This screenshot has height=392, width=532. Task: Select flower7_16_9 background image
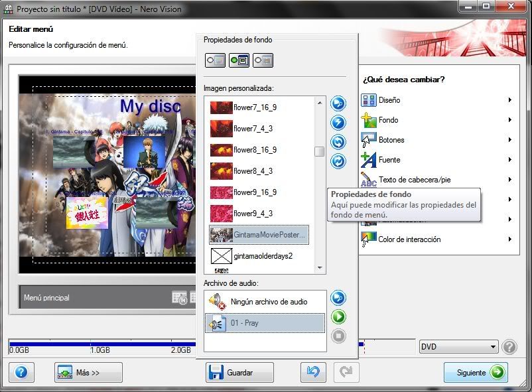pos(259,107)
